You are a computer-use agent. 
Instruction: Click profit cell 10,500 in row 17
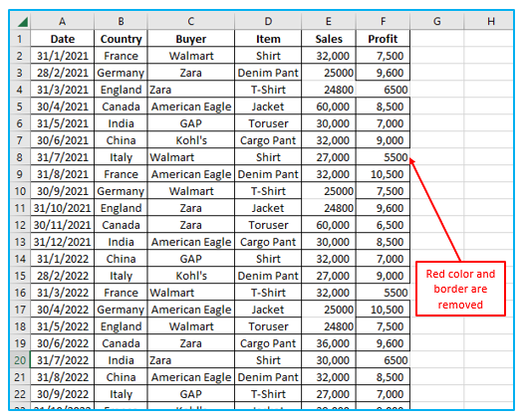click(384, 310)
